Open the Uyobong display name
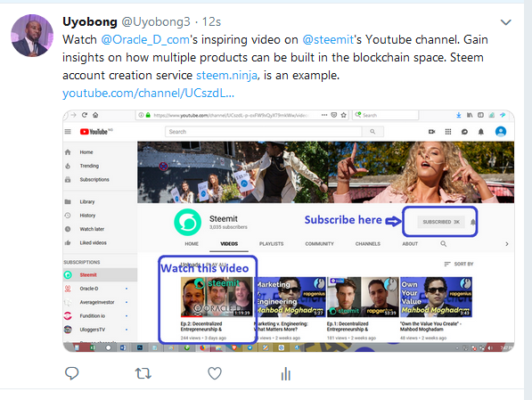The height and width of the screenshot is (400, 532). [x=90, y=21]
